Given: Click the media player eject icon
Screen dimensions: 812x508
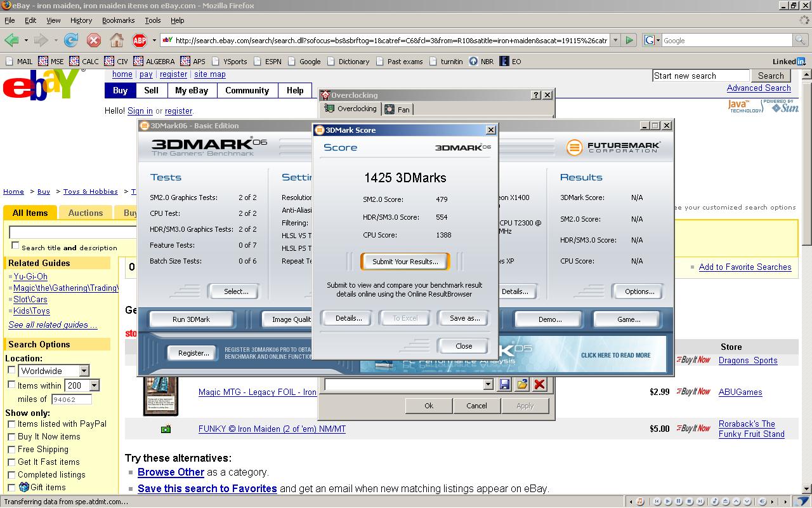Looking at the screenshot, I should pyautogui.click(x=726, y=502).
